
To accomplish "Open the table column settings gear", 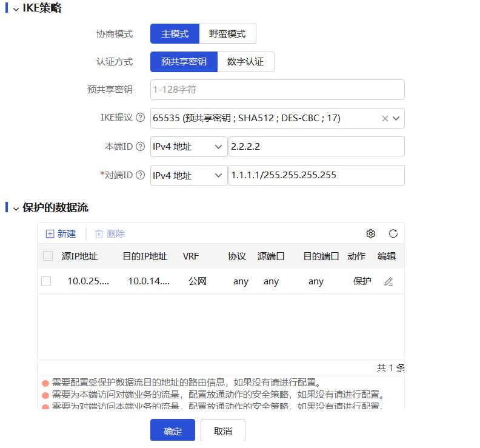I will click(x=370, y=233).
